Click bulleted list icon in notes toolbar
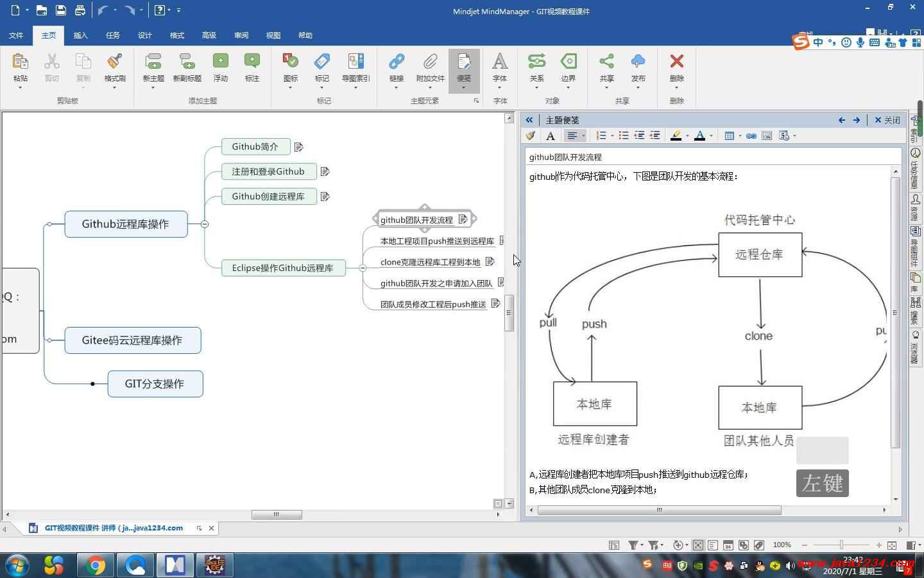This screenshot has height=578, width=924. click(x=624, y=136)
